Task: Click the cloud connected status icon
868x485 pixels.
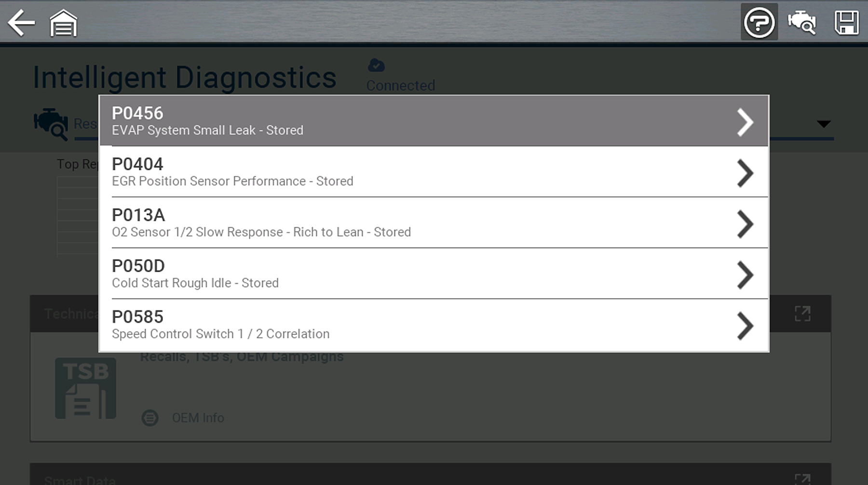Action: click(376, 65)
